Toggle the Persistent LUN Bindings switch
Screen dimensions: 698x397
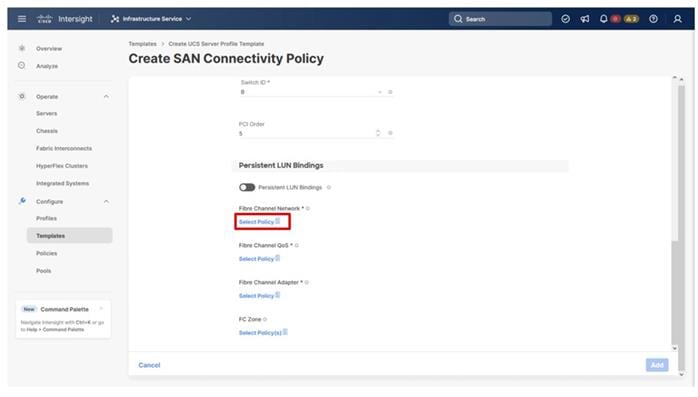click(247, 187)
